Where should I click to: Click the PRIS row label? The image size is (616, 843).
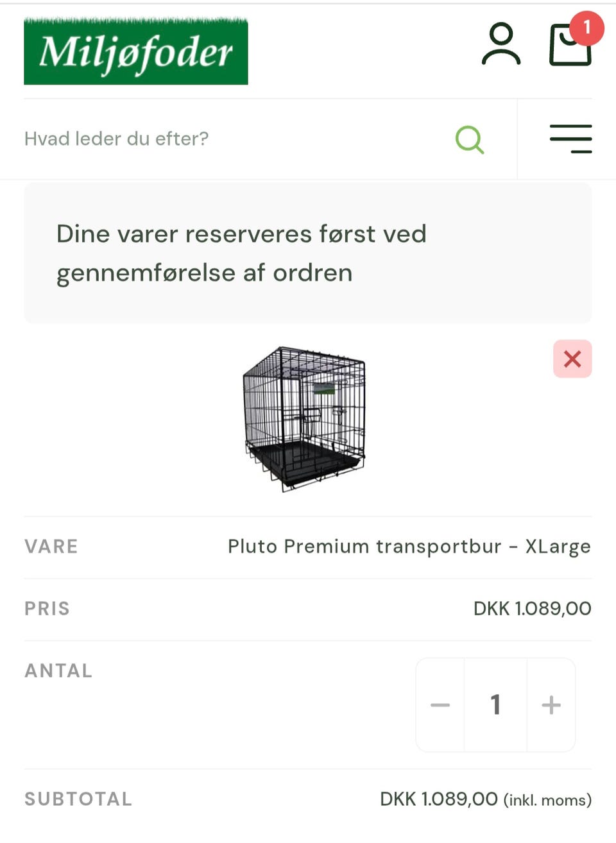47,609
